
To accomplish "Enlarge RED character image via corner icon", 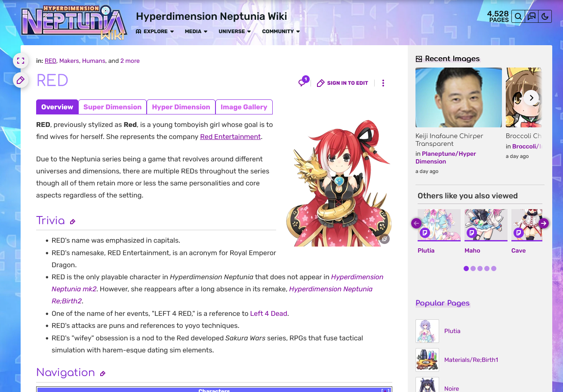I will (385, 239).
